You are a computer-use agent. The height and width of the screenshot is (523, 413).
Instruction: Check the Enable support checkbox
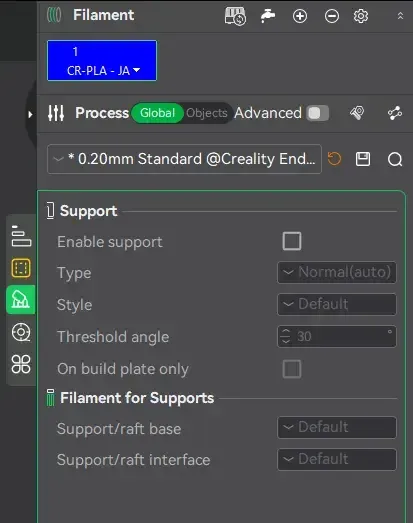(292, 241)
